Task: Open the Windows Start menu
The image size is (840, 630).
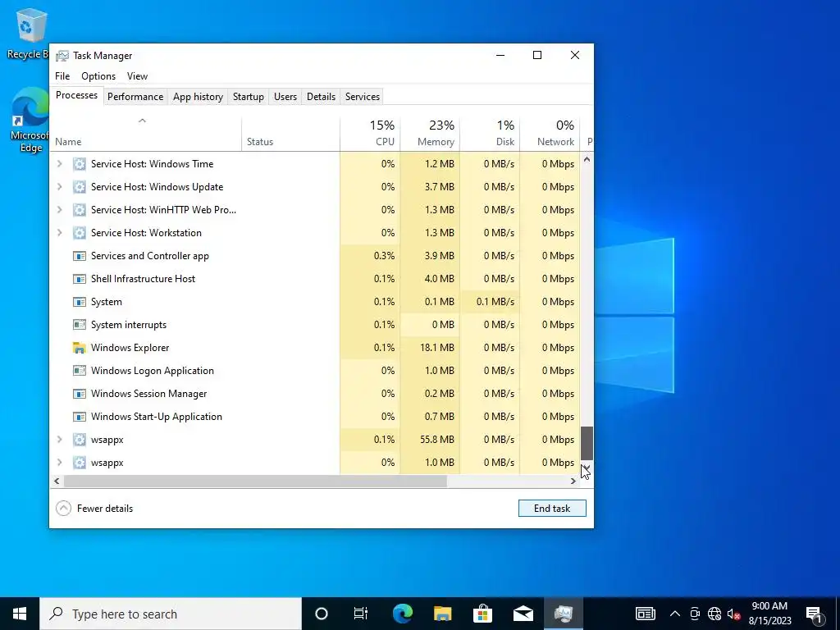Action: [x=20, y=614]
